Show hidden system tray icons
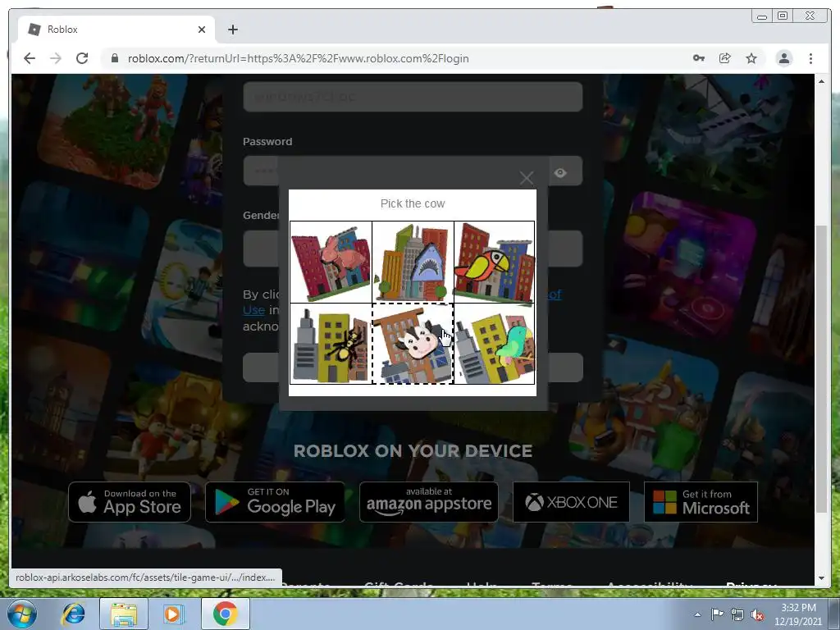This screenshot has width=840, height=630. pyautogui.click(x=697, y=614)
